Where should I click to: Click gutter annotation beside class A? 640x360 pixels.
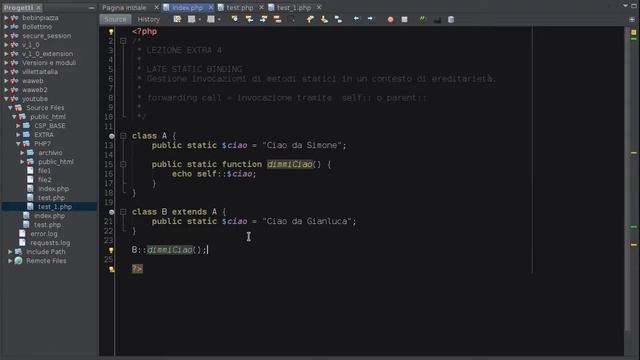111,136
